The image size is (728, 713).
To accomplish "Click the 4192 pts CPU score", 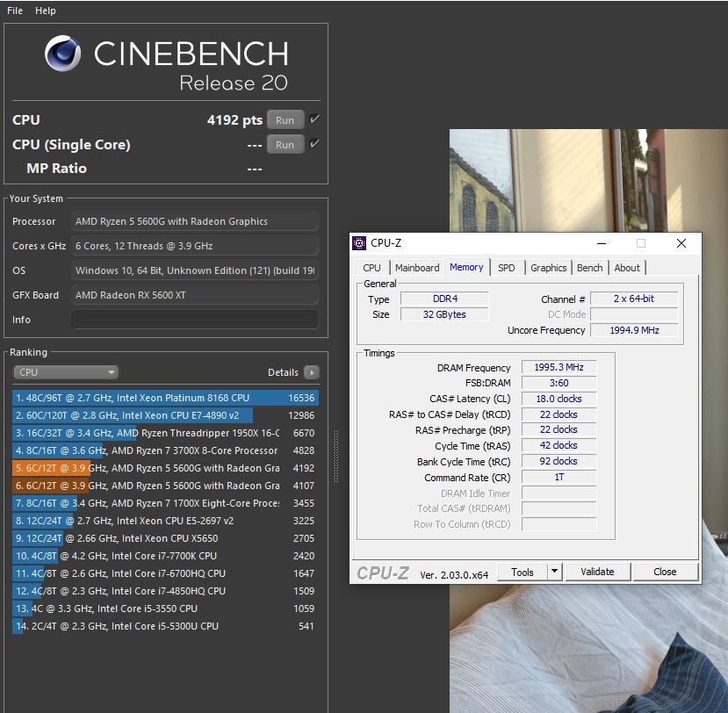I will [235, 119].
